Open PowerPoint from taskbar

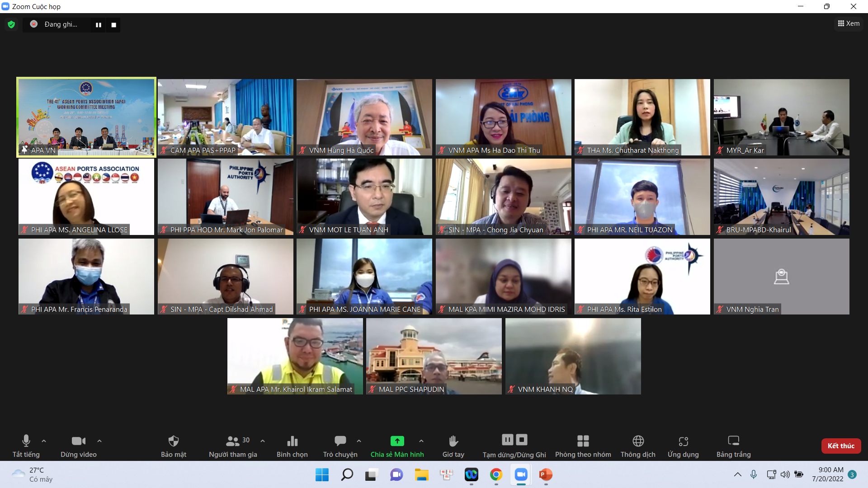pyautogui.click(x=546, y=474)
